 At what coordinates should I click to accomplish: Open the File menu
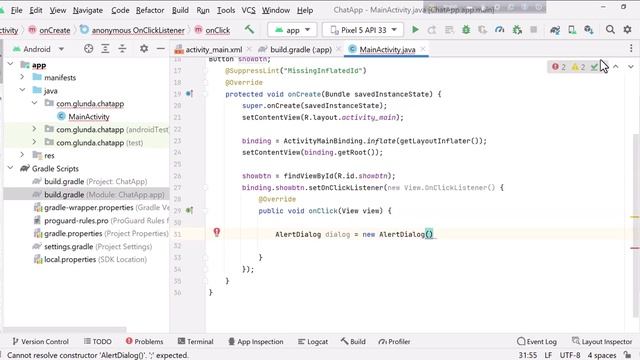16,10
